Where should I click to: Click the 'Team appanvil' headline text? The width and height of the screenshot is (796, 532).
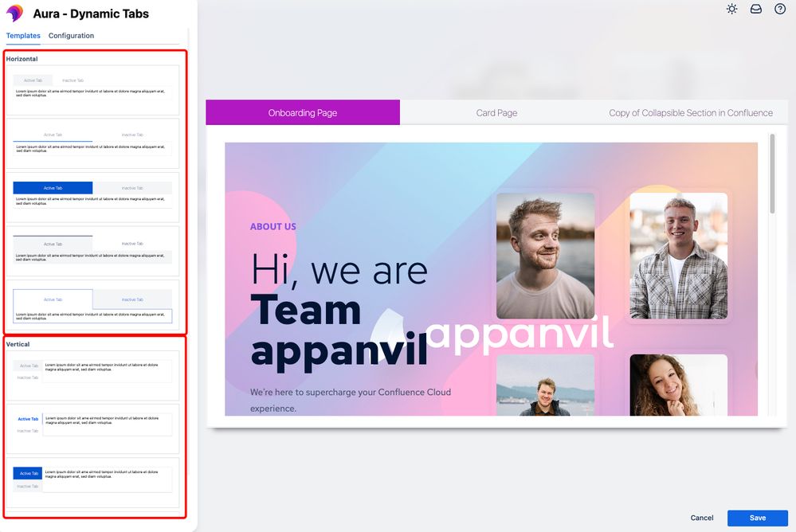339,331
